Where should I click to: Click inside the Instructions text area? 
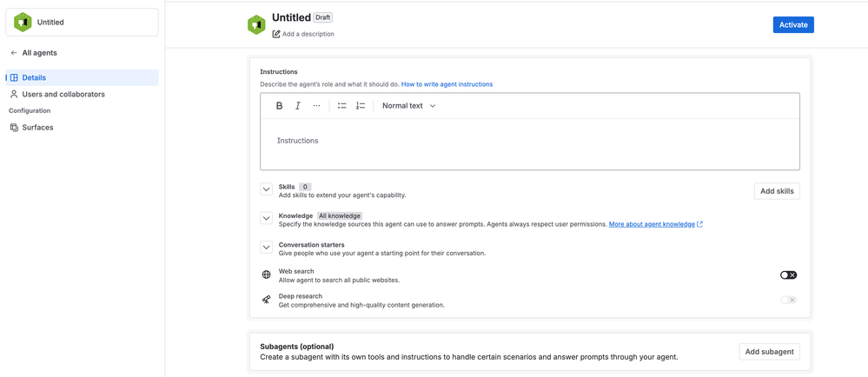pyautogui.click(x=530, y=144)
